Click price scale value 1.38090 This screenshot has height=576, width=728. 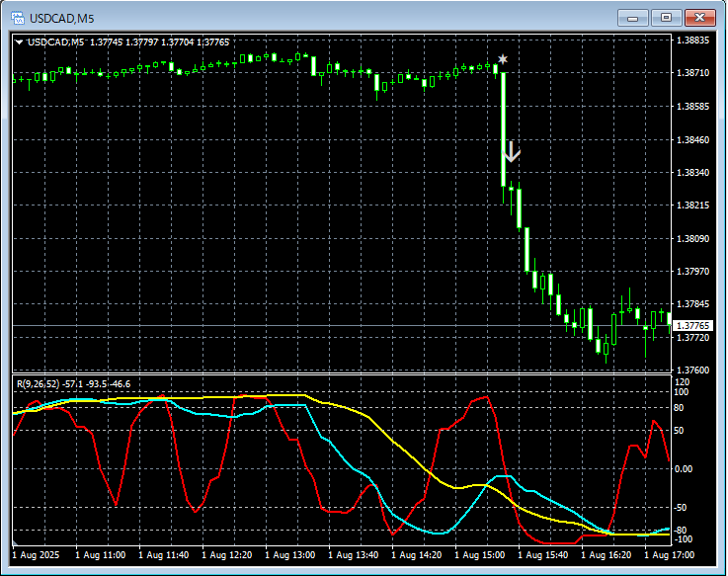point(693,238)
